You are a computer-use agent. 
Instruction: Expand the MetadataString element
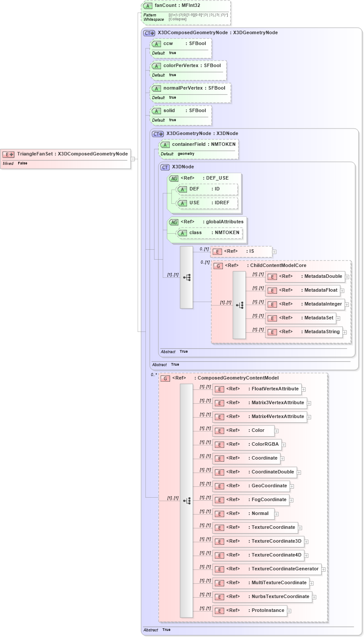coord(345,332)
